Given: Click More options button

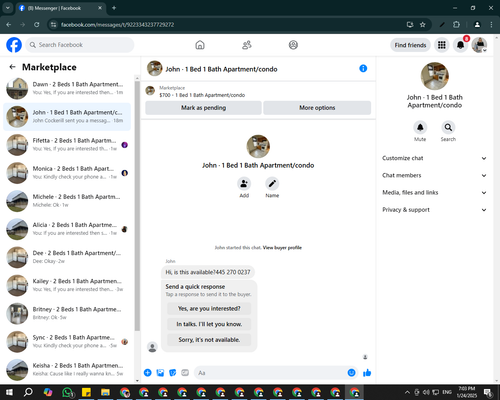Looking at the screenshot, I should pos(317,108).
